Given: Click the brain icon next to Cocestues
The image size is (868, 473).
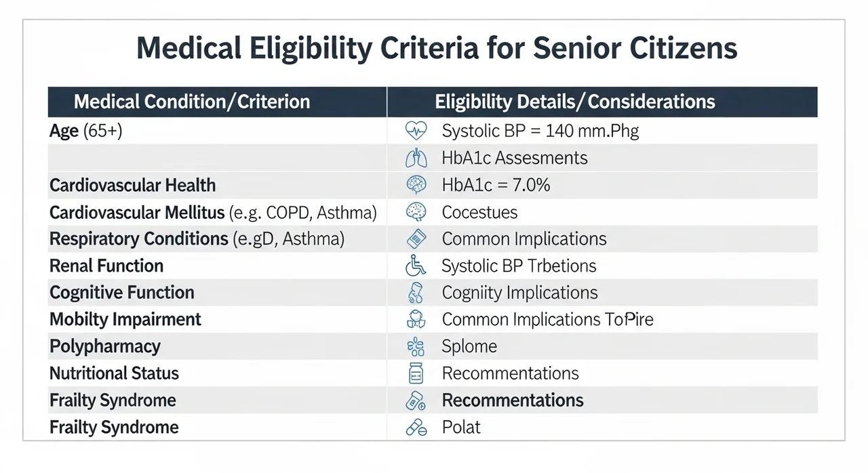Looking at the screenshot, I should click(x=415, y=212).
